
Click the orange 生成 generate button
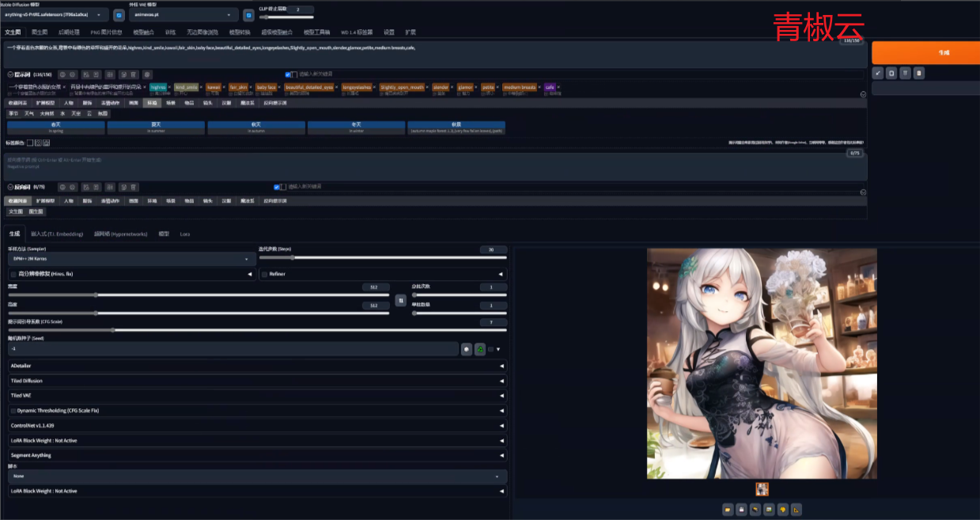click(x=925, y=52)
